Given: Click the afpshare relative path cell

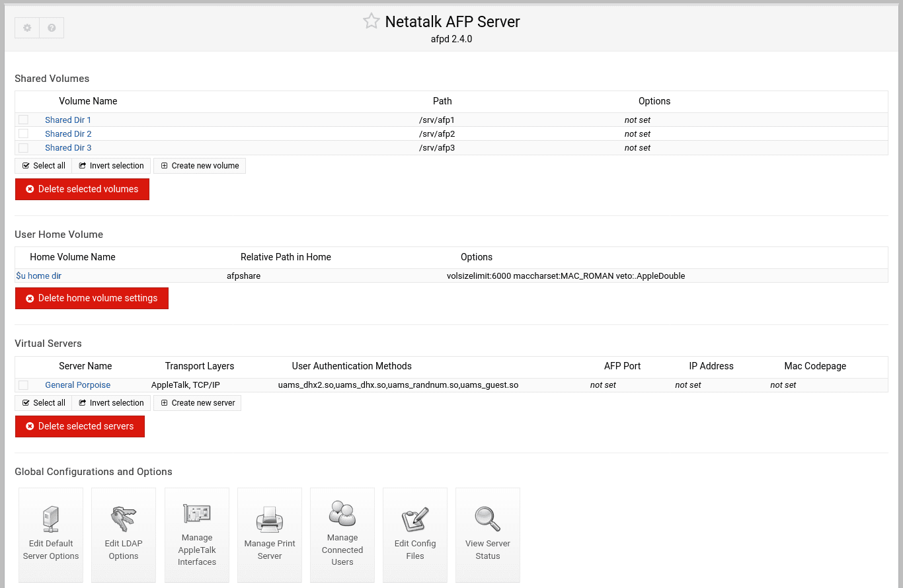Looking at the screenshot, I should click(243, 276).
